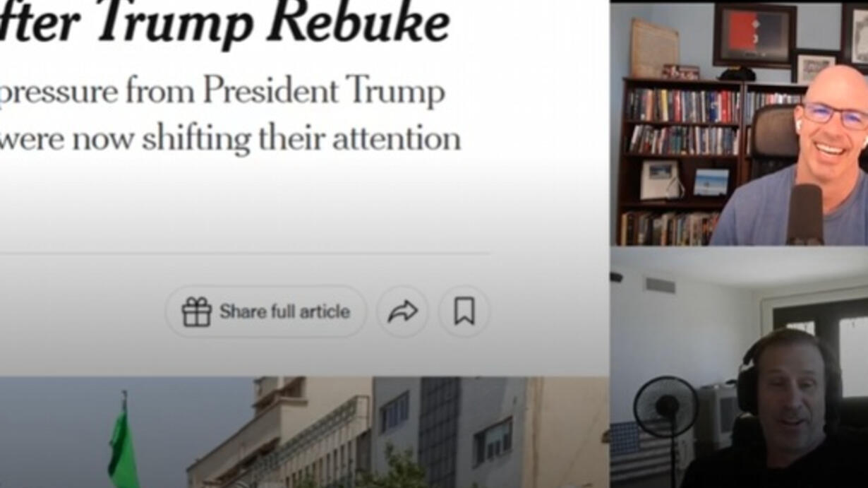This screenshot has width=868, height=488.
Task: Click the bookshelf in the top video feed
Action: tap(678, 162)
